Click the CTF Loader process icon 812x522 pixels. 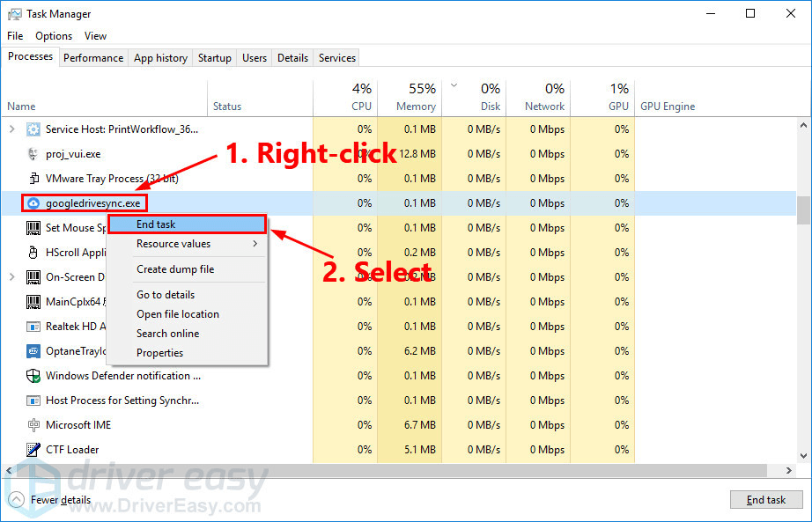click(x=33, y=450)
